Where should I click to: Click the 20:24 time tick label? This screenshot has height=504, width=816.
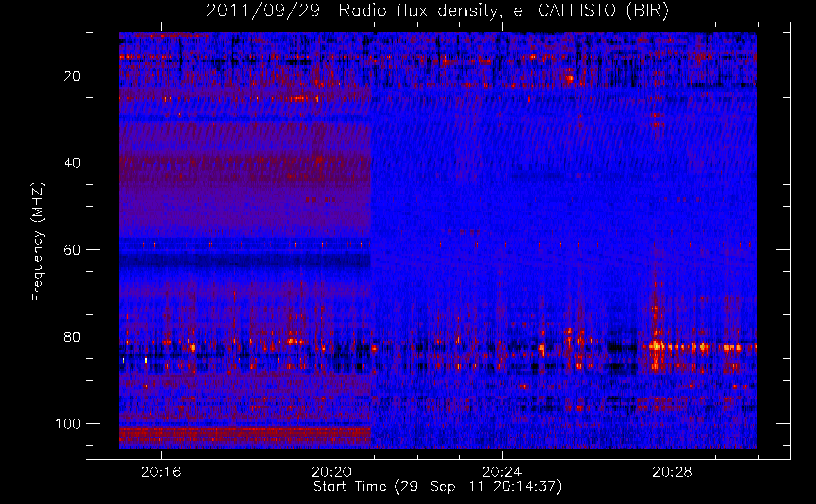(502, 472)
